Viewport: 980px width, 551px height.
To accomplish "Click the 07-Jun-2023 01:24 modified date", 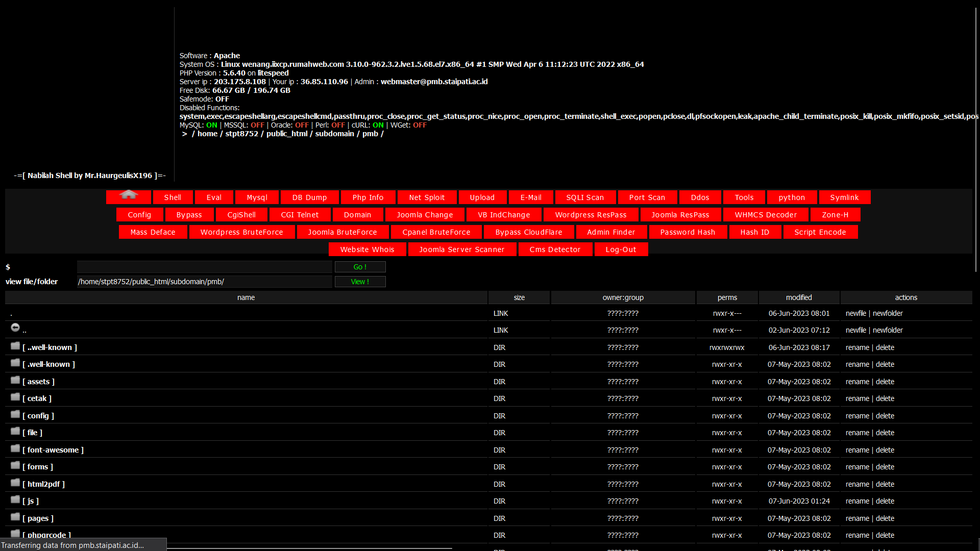I will 799,501.
